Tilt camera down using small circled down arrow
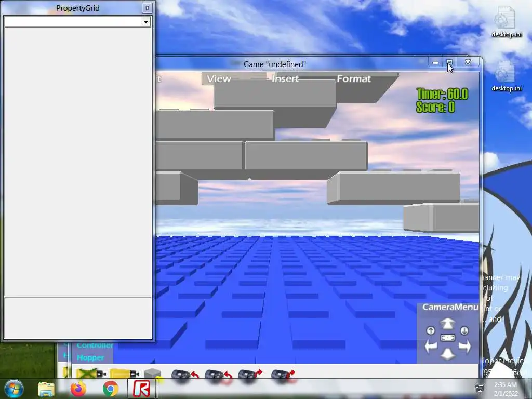The image size is (532, 399). pos(464,330)
